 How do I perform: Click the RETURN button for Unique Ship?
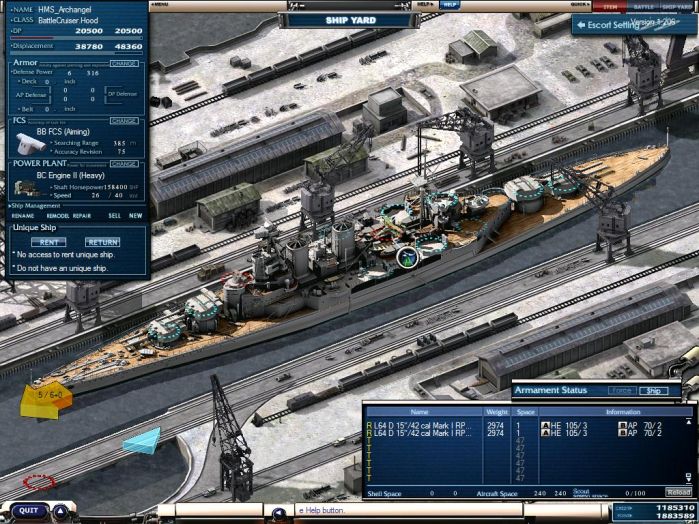coord(103,242)
